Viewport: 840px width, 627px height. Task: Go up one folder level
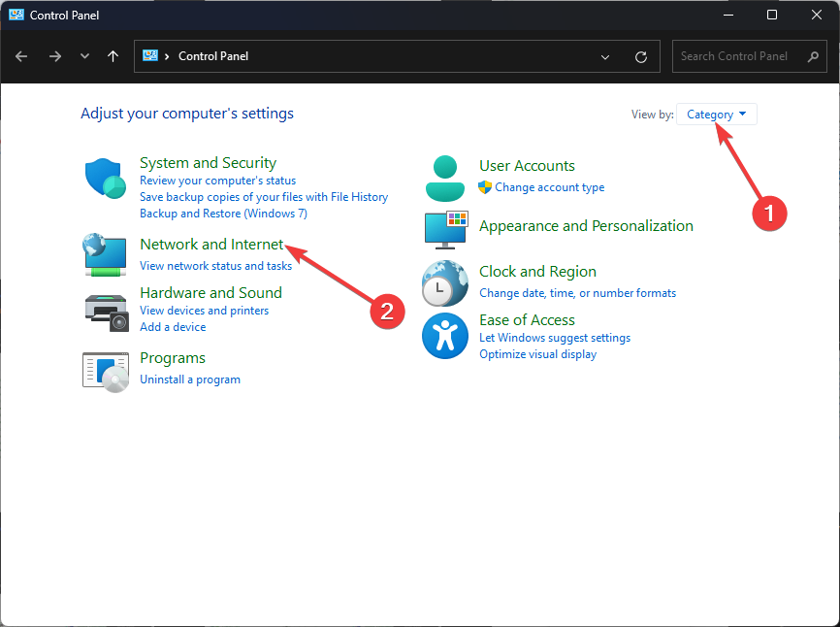113,56
